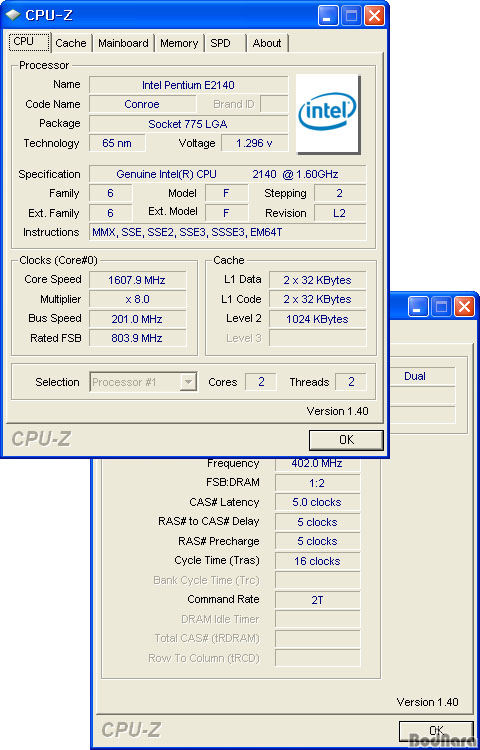Click the Rated FSB value '803.9 MHz'
This screenshot has height=750, width=480.
pos(138,338)
